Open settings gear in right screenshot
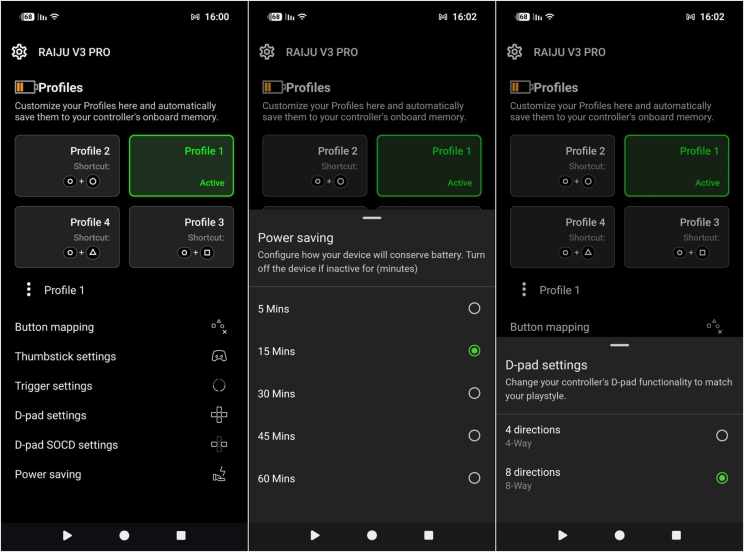 [515, 52]
